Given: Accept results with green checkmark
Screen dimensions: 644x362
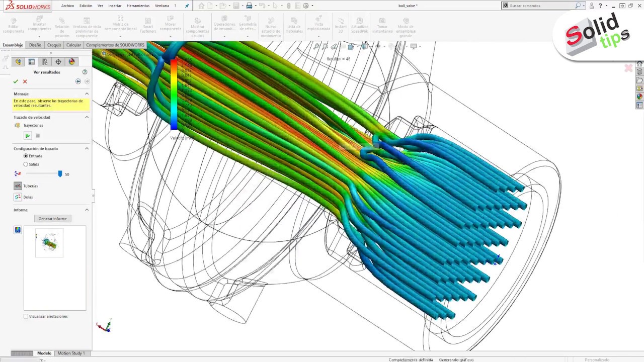Looking at the screenshot, I should 16,81.
